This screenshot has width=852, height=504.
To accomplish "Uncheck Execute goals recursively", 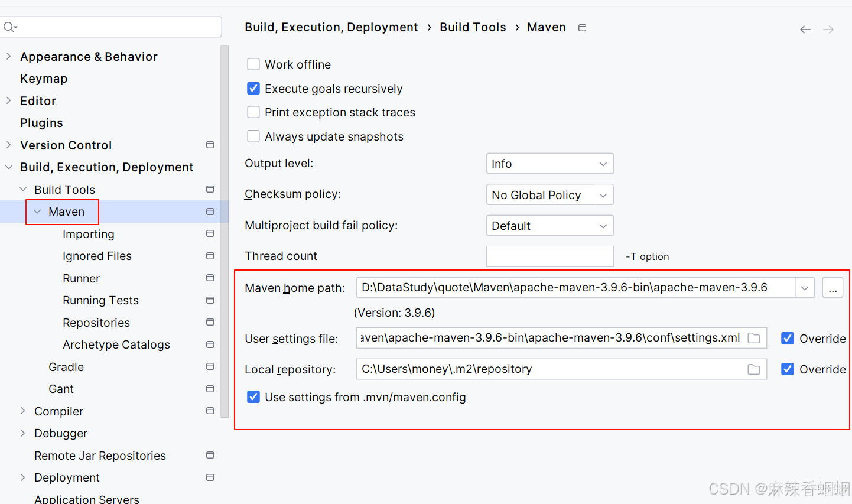I will [253, 89].
